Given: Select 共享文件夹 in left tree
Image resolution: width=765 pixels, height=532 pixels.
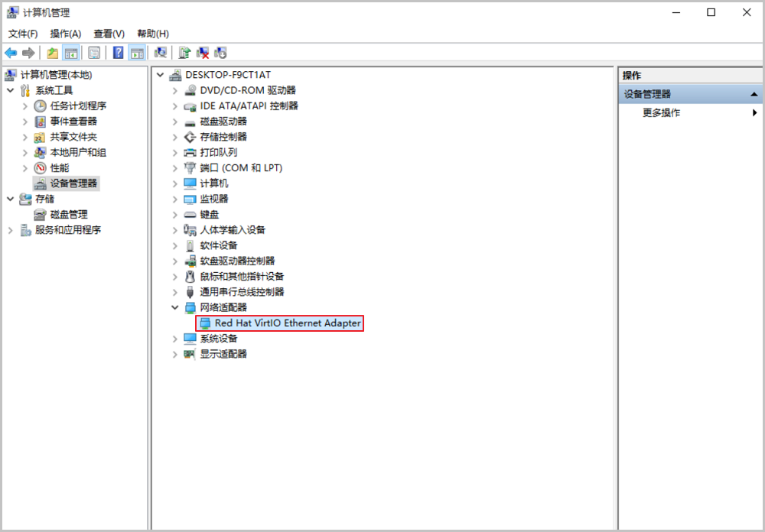Looking at the screenshot, I should [73, 137].
